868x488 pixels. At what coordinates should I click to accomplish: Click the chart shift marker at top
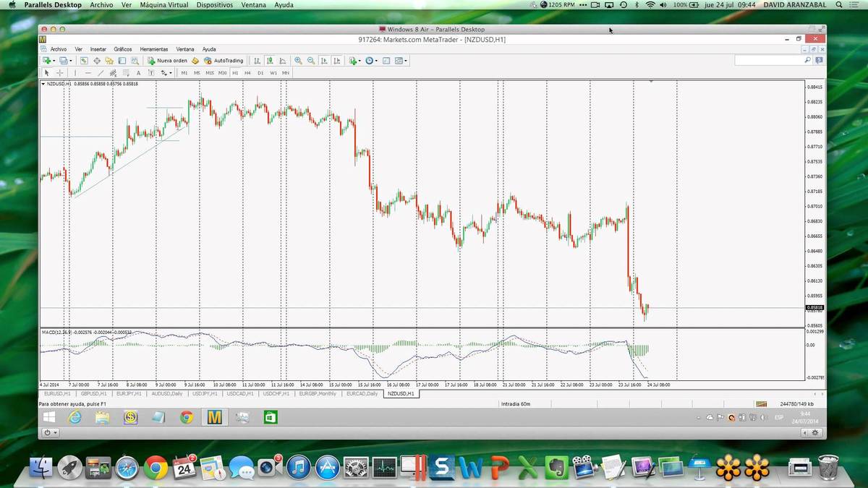pos(651,82)
